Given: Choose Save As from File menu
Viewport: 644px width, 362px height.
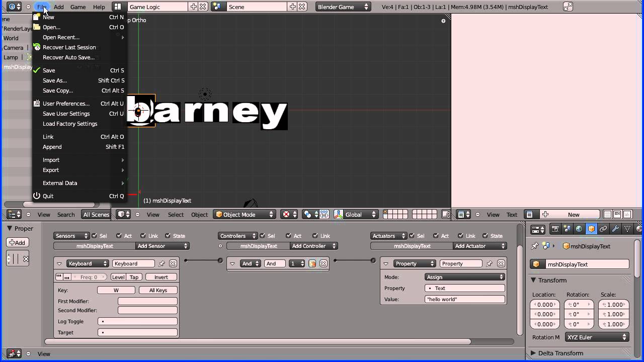Looking at the screenshot, I should [x=79, y=80].
